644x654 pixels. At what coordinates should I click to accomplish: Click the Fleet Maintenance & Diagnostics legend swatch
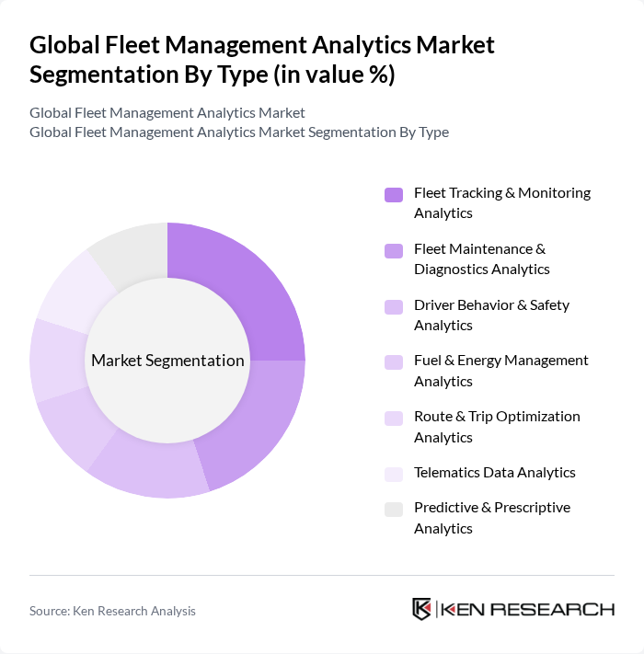pyautogui.click(x=394, y=250)
